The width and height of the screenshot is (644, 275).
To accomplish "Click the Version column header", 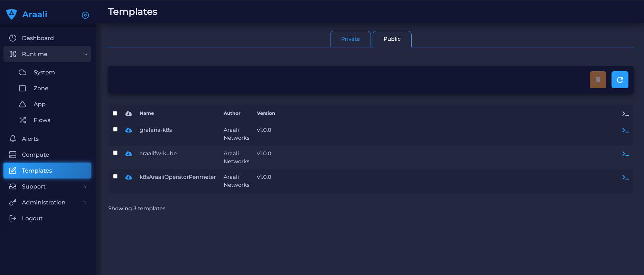I will tap(266, 113).
